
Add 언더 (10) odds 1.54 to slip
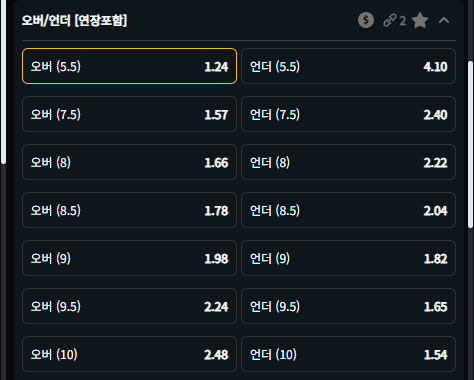[348, 354]
